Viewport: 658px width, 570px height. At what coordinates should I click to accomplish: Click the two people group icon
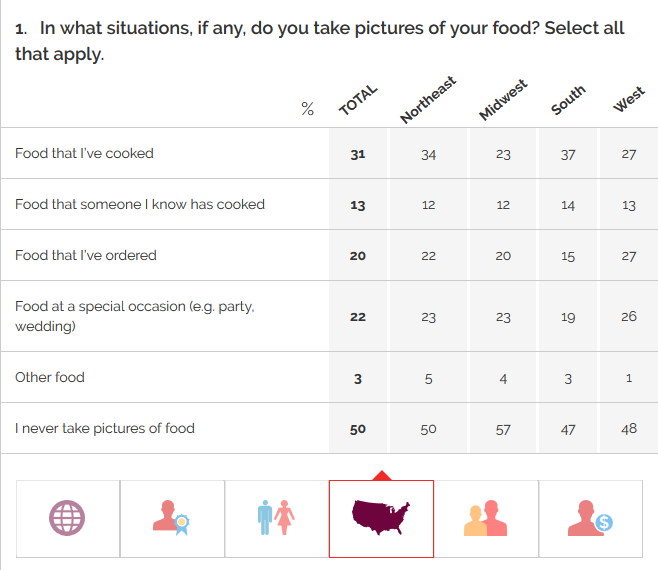[x=486, y=518]
